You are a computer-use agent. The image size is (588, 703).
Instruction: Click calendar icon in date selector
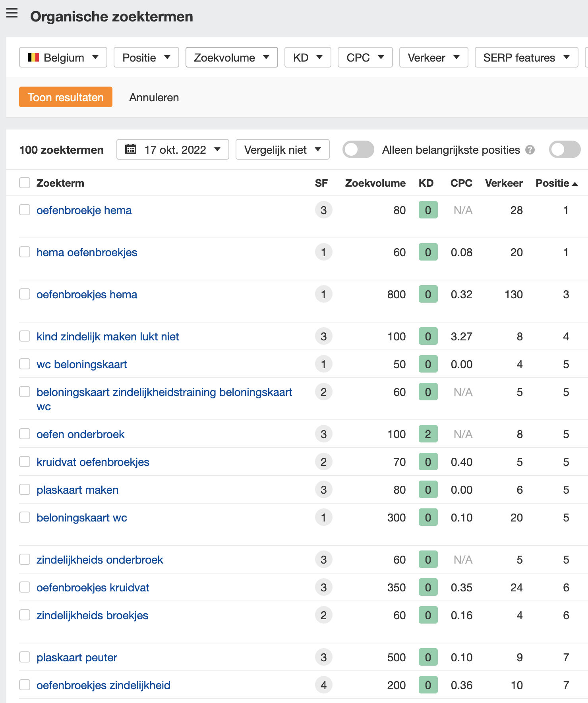131,149
